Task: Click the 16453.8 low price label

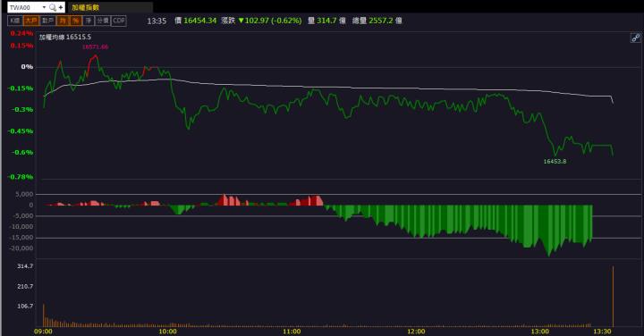Action: 555,162
